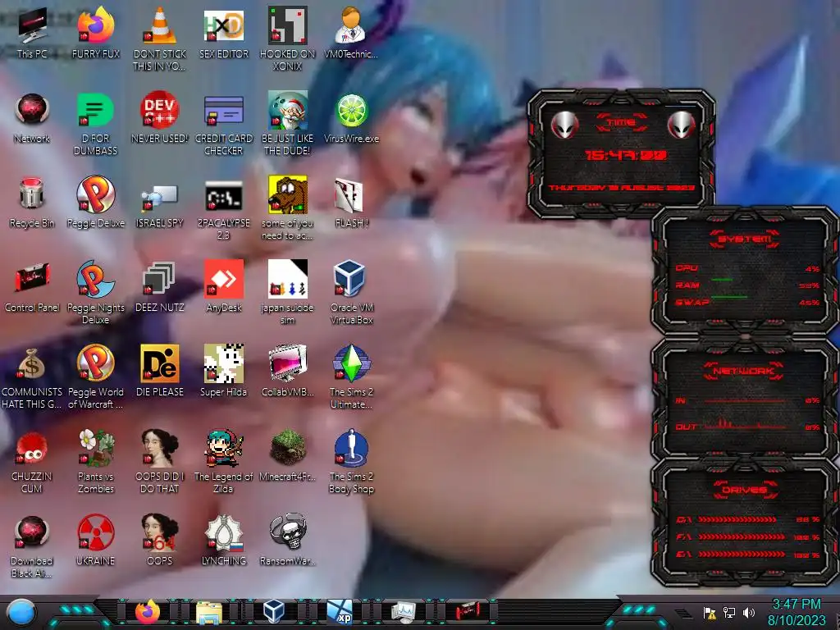This screenshot has width=840, height=630.
Task: Click the NETWORK widget OUT graph
Action: tap(745, 425)
